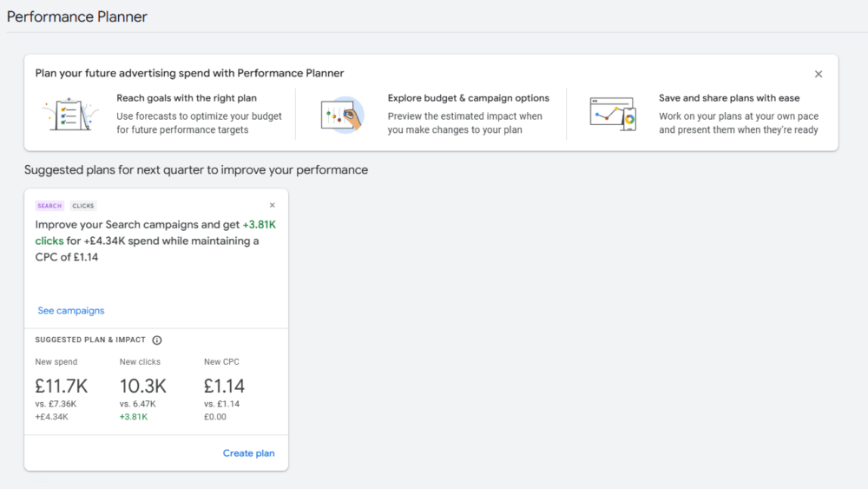Screen dimensions: 868x489
Task: Click the Performance Planner page title
Action: click(x=77, y=17)
